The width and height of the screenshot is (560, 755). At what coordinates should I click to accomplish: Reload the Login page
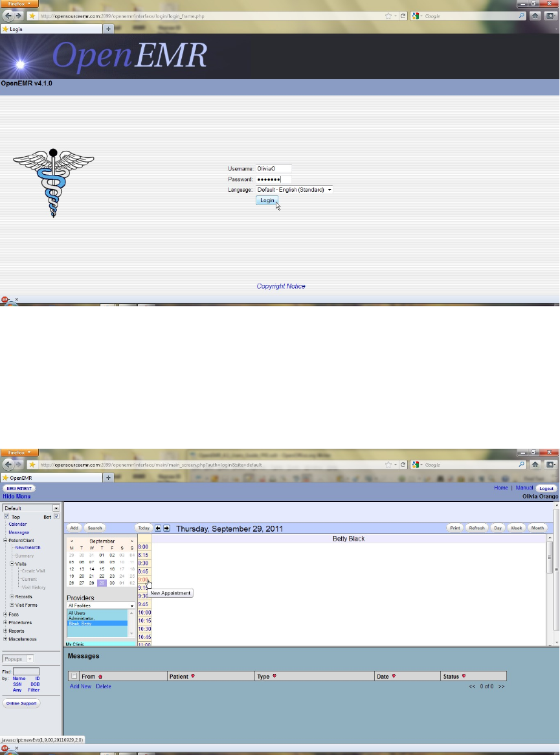tap(403, 16)
